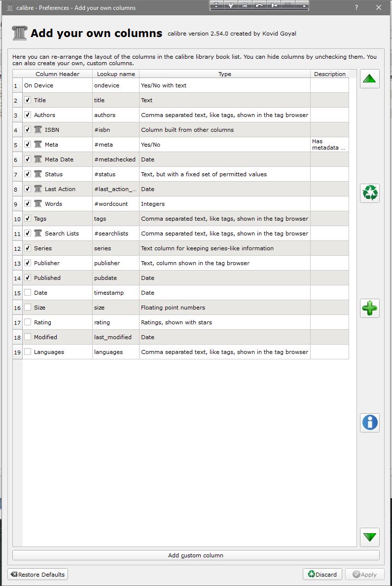
Task: Click the small square icon in floating toolbar
Action: pyautogui.click(x=302, y=5)
